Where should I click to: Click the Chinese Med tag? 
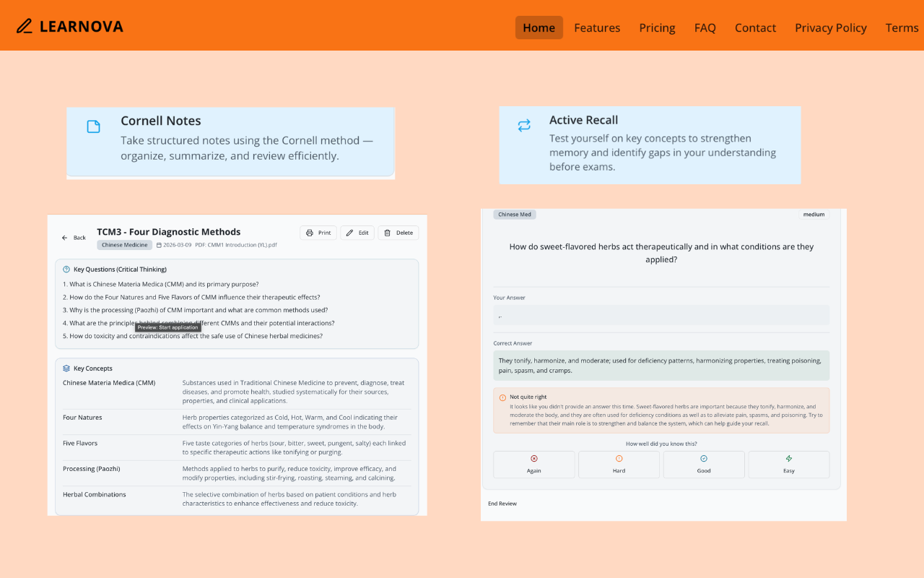[x=515, y=214]
